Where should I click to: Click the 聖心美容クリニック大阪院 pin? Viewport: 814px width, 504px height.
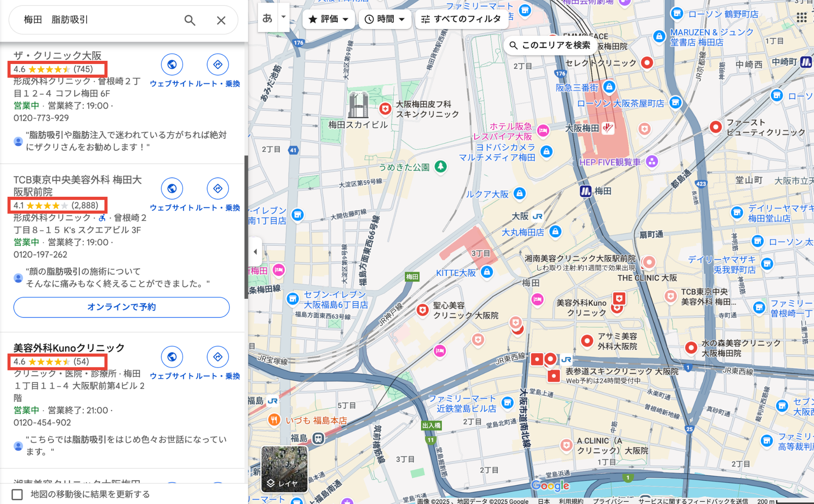tap(423, 310)
